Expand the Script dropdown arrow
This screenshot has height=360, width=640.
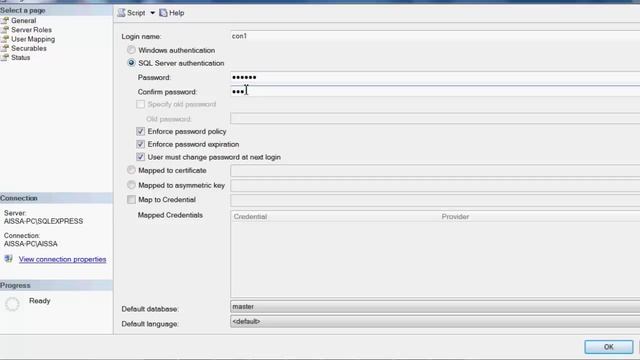tap(152, 13)
